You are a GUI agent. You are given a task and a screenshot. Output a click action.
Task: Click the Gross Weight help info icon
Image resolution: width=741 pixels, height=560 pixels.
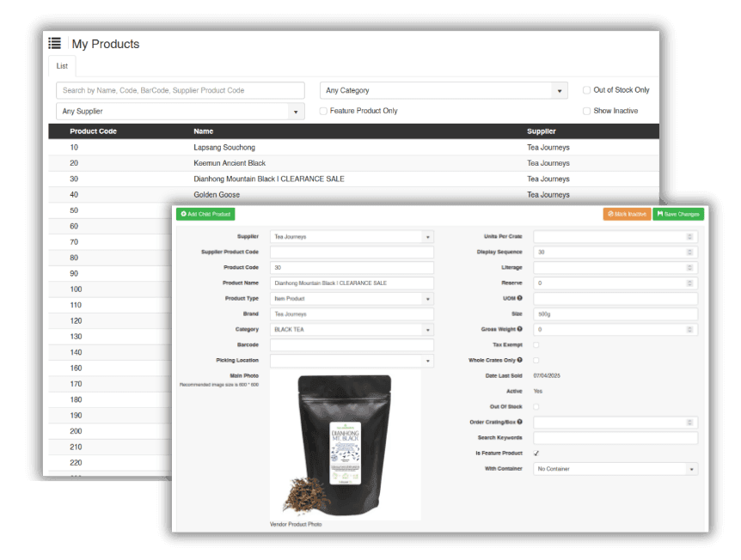pos(520,329)
